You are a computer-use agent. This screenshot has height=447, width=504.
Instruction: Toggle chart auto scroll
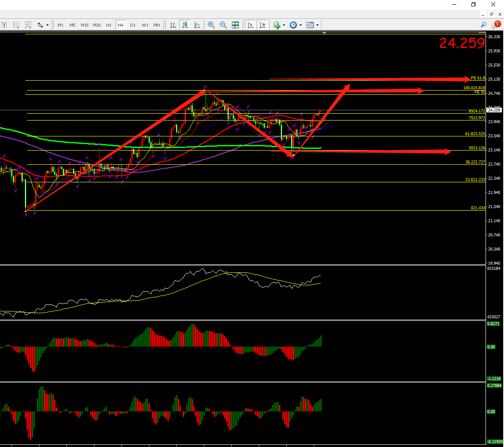click(250, 25)
